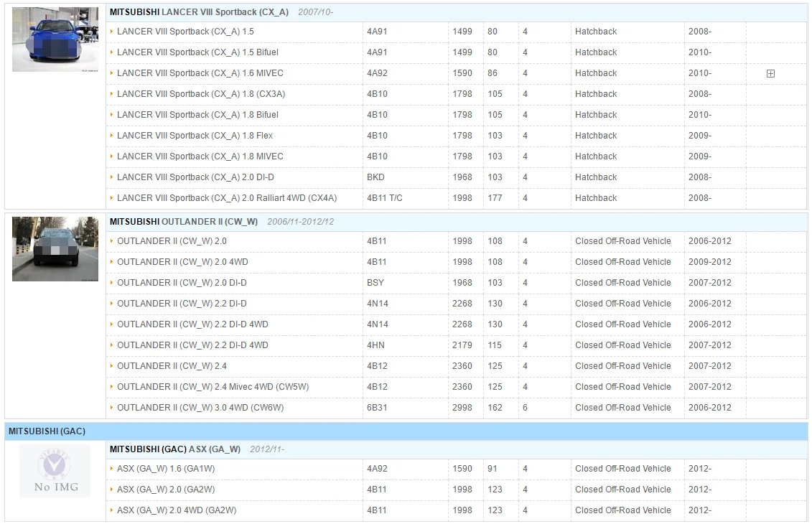Open LANCER VIII Sportback 1.8 Flex
This screenshot has width=812, height=524.
(x=195, y=135)
